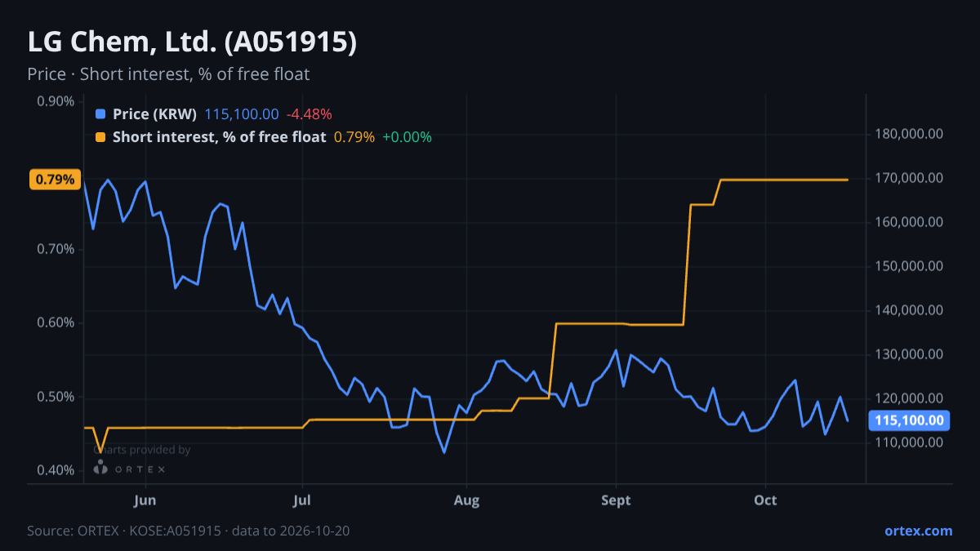980x551 pixels.
Task: Click the 115,100.00 price value in legend
Action: [242, 114]
